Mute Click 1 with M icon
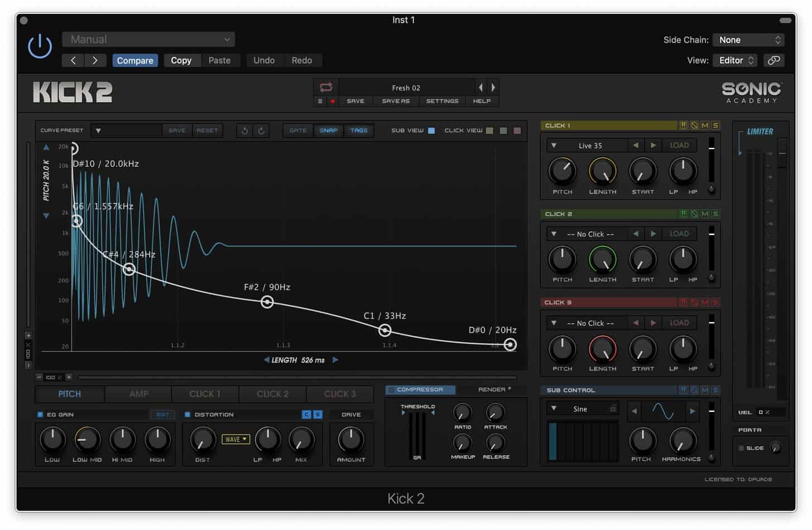 [x=705, y=126]
